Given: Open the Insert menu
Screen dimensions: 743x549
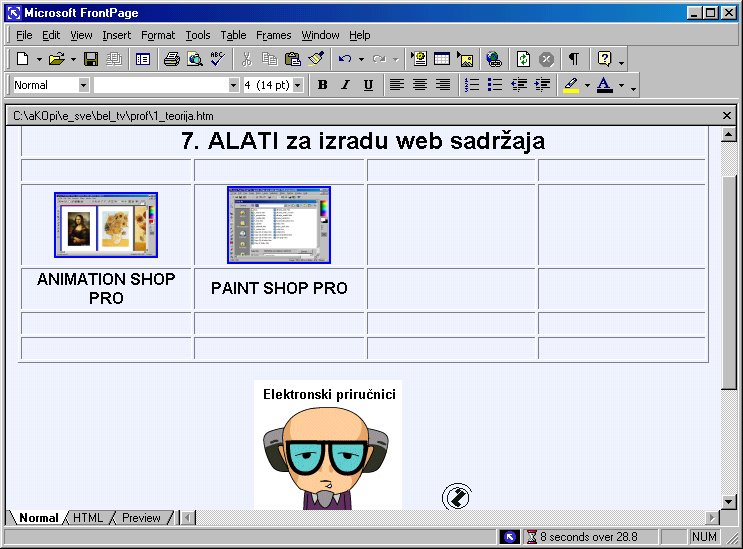Looking at the screenshot, I should (117, 35).
